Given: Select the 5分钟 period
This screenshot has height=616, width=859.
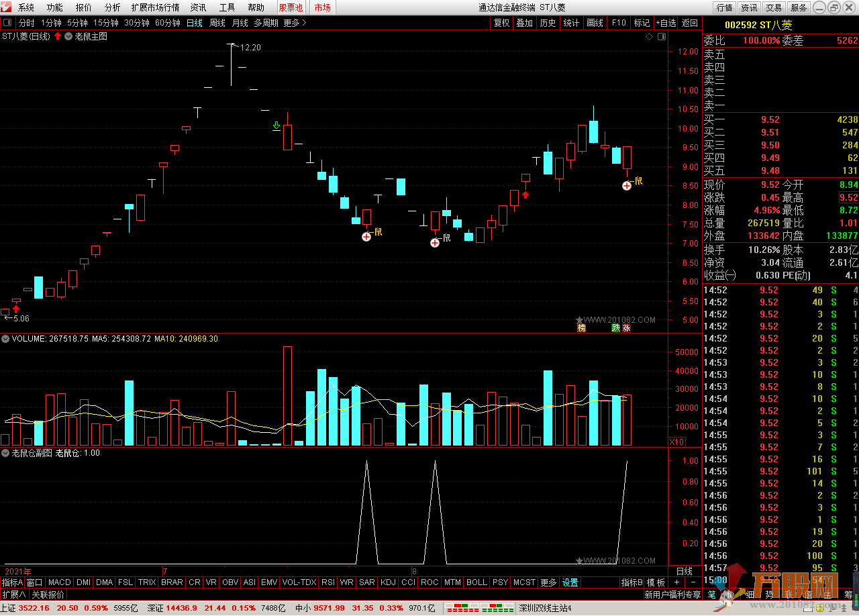Looking at the screenshot, I should (77, 23).
